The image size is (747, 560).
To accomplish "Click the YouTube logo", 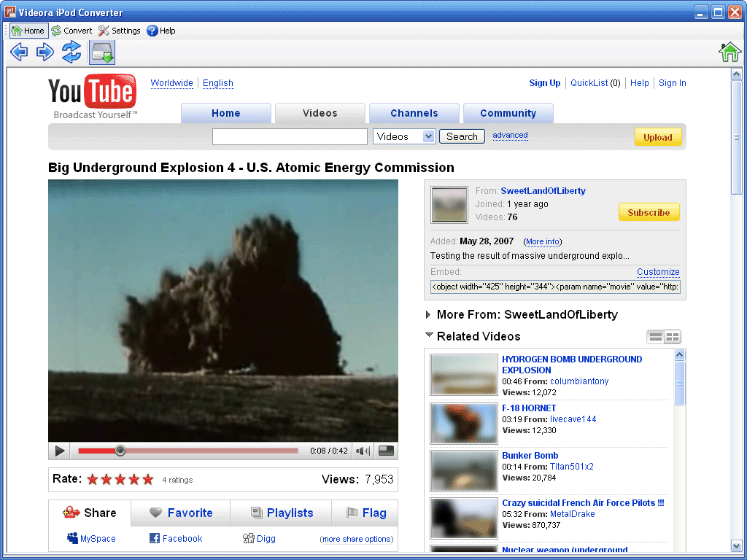I will (93, 96).
